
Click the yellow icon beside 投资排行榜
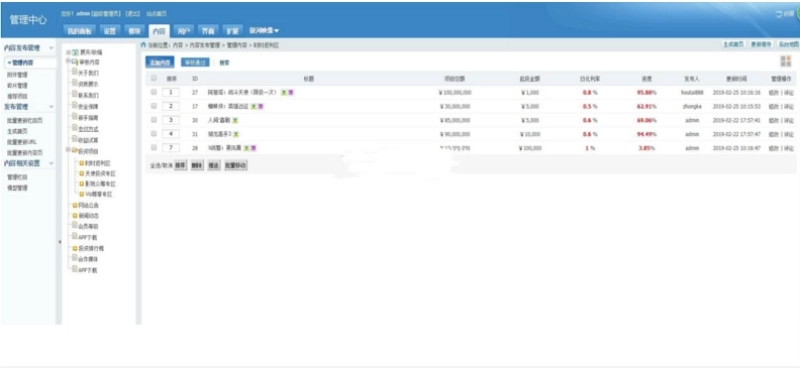pyautogui.click(x=75, y=248)
